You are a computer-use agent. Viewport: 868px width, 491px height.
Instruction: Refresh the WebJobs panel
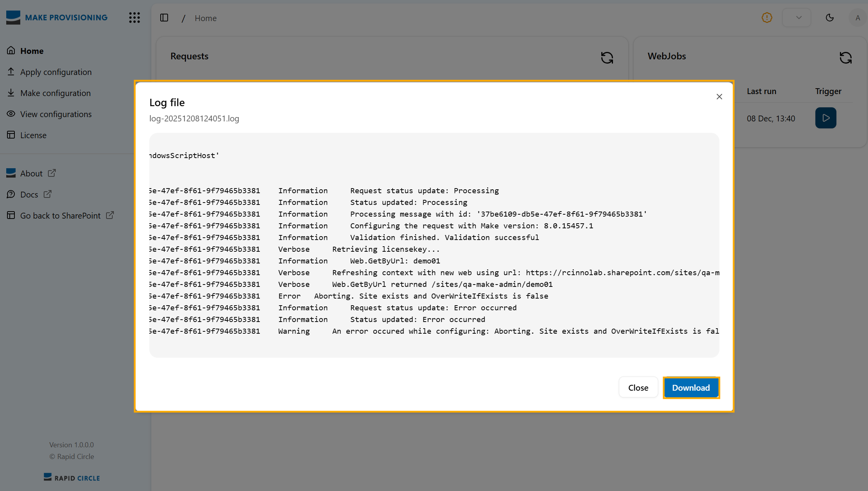pos(845,58)
